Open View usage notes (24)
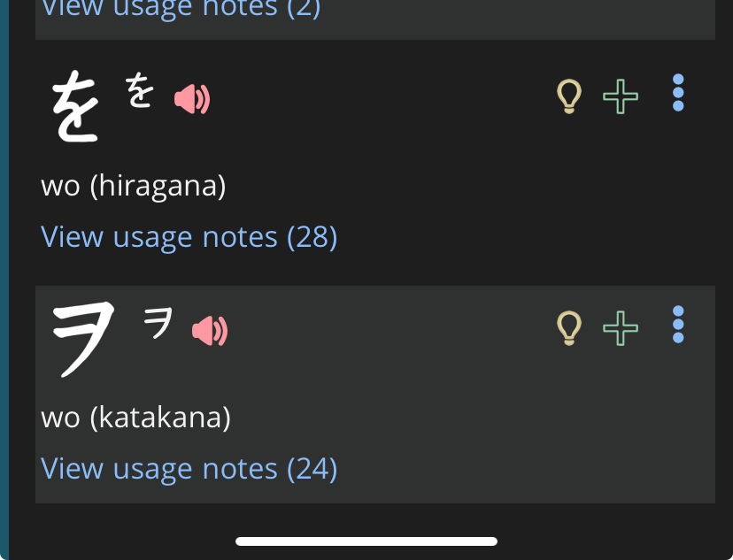Image resolution: width=733 pixels, height=560 pixels. (189, 468)
